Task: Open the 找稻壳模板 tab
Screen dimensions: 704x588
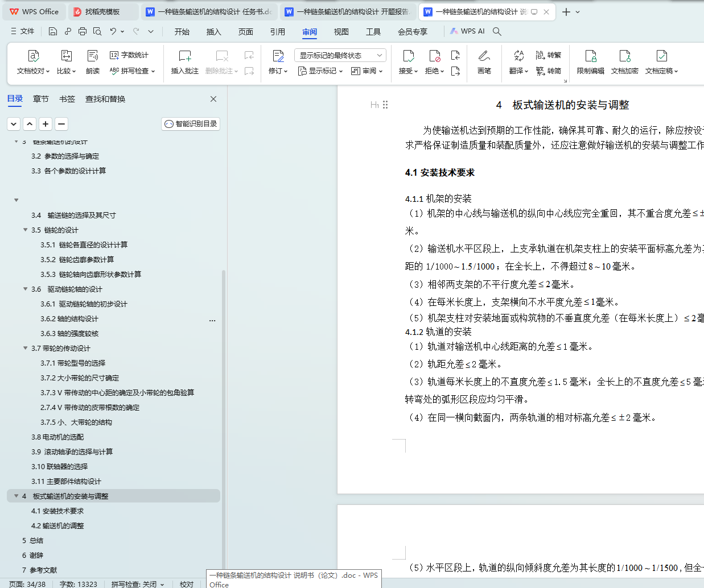Action: [x=103, y=11]
